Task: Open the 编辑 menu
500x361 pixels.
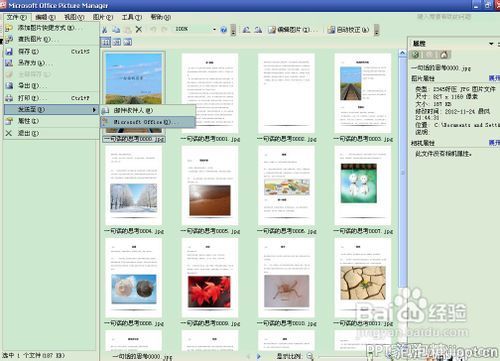Action: (x=45, y=17)
